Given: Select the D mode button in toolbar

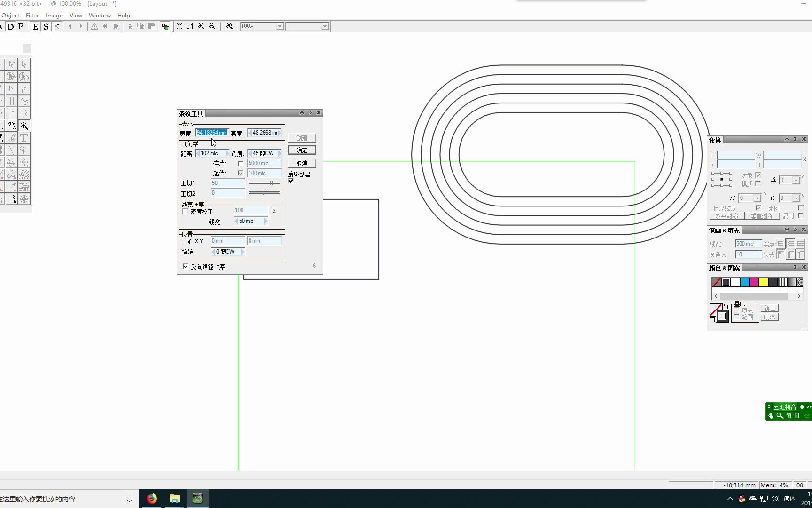Looking at the screenshot, I should pos(11,26).
